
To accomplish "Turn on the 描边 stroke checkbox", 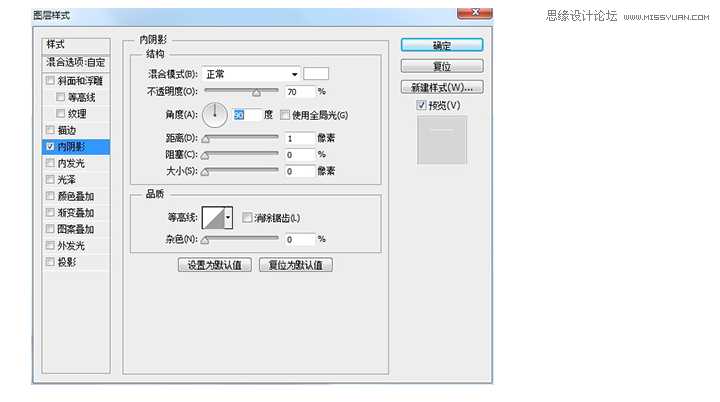I will (51, 130).
